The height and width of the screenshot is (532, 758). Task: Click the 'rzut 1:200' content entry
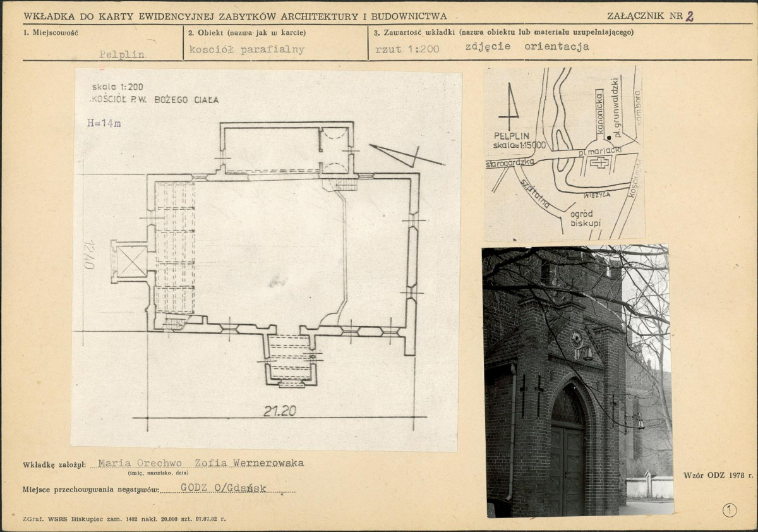pyautogui.click(x=407, y=49)
